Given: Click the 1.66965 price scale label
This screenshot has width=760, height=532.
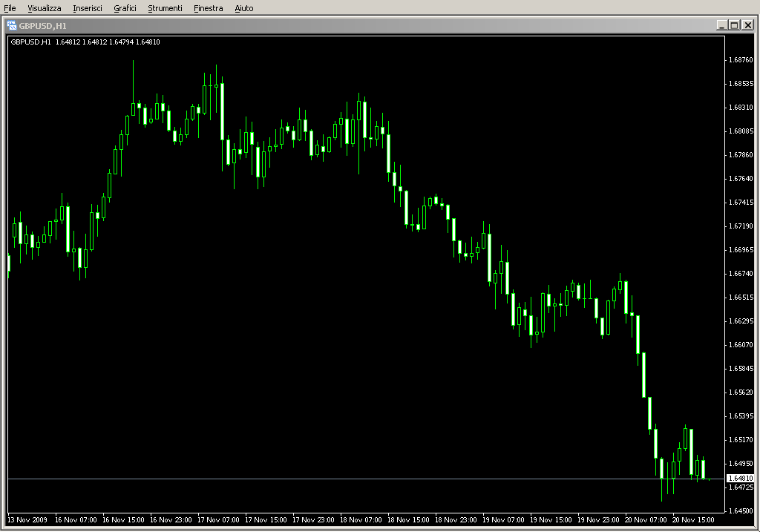Looking at the screenshot, I should coord(741,250).
